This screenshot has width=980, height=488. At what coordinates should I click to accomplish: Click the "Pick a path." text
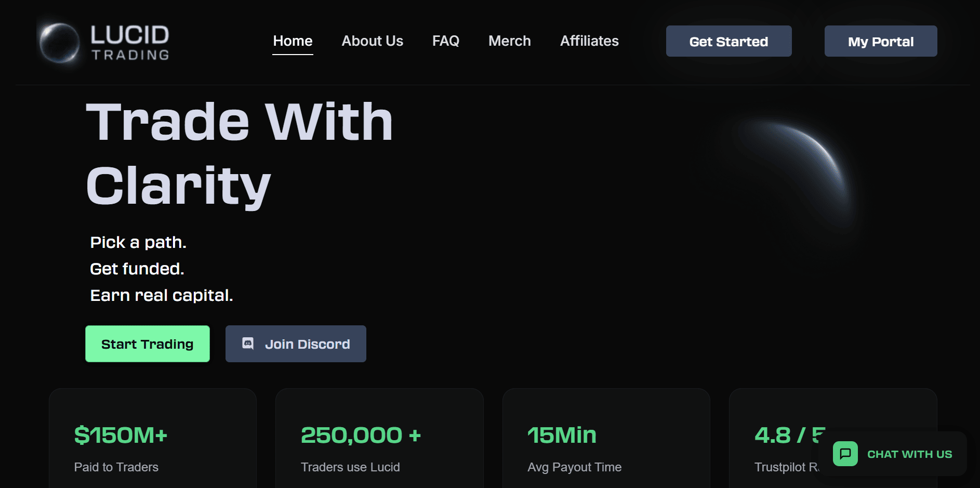click(x=138, y=243)
